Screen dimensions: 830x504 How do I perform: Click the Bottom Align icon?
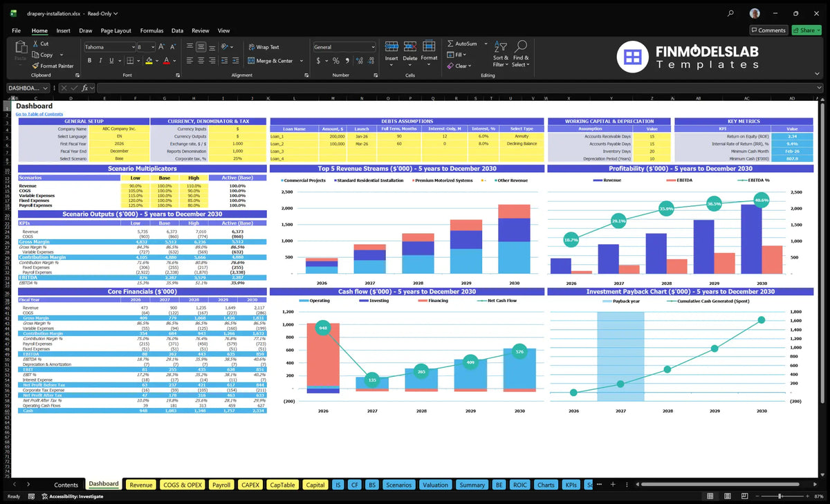tap(212, 47)
